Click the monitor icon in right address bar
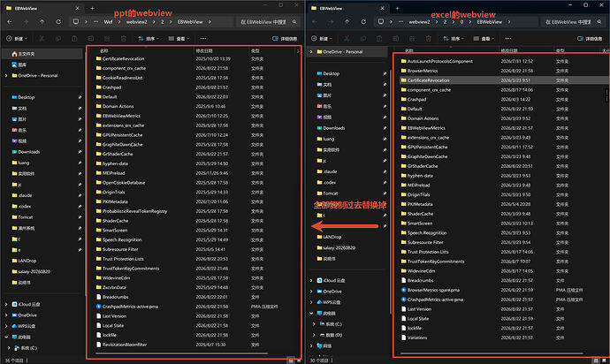Viewport: 610px width, 364px height. [x=381, y=22]
